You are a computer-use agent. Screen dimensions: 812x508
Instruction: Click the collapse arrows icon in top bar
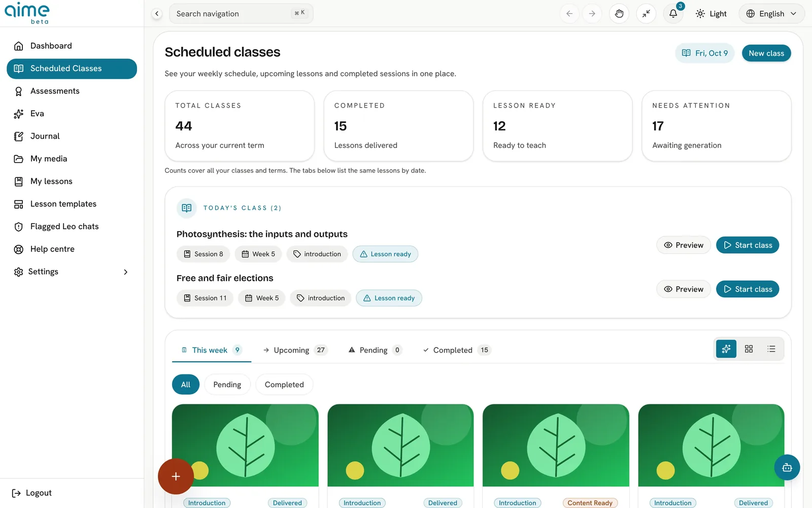[x=646, y=14]
